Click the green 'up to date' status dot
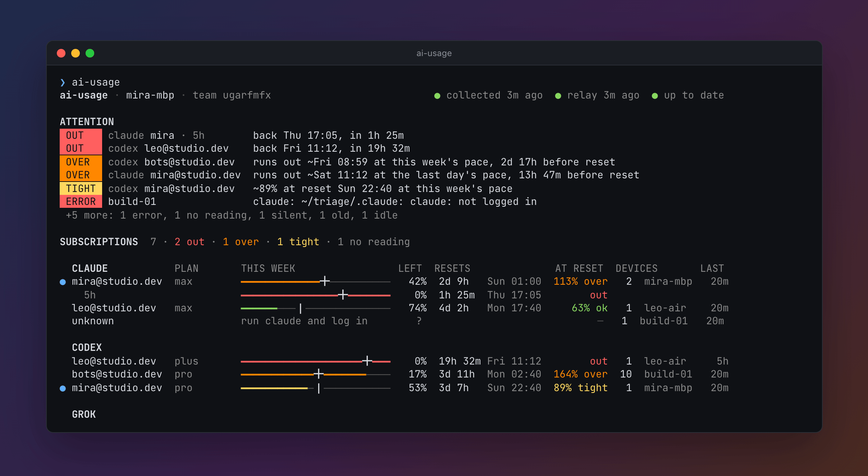Image resolution: width=868 pixels, height=476 pixels. coord(655,96)
